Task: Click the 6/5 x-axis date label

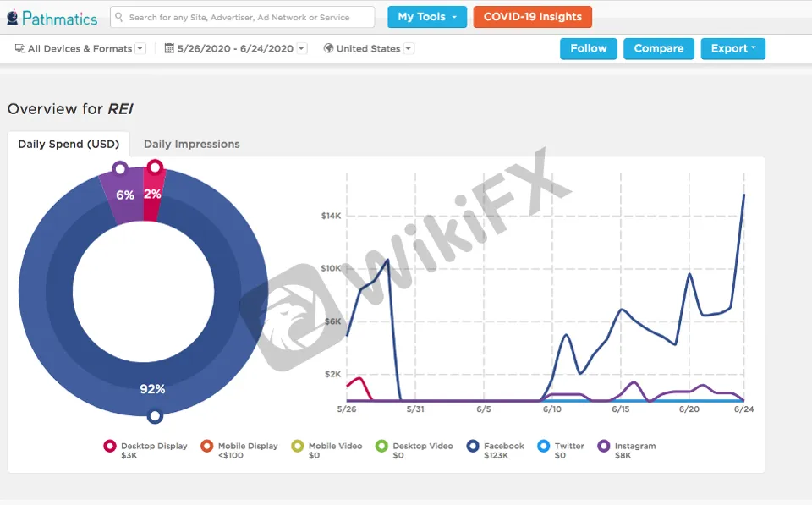Action: point(484,409)
